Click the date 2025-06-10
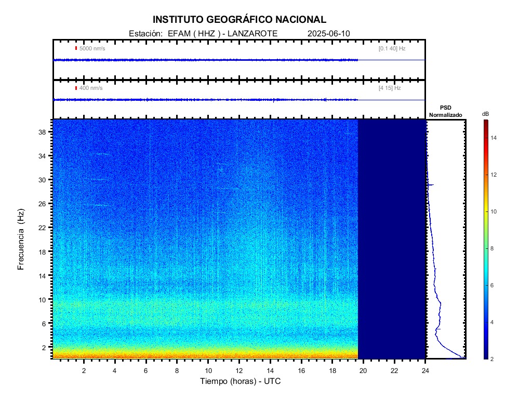Image resolution: width=532 pixels, height=399 pixels. [x=328, y=34]
